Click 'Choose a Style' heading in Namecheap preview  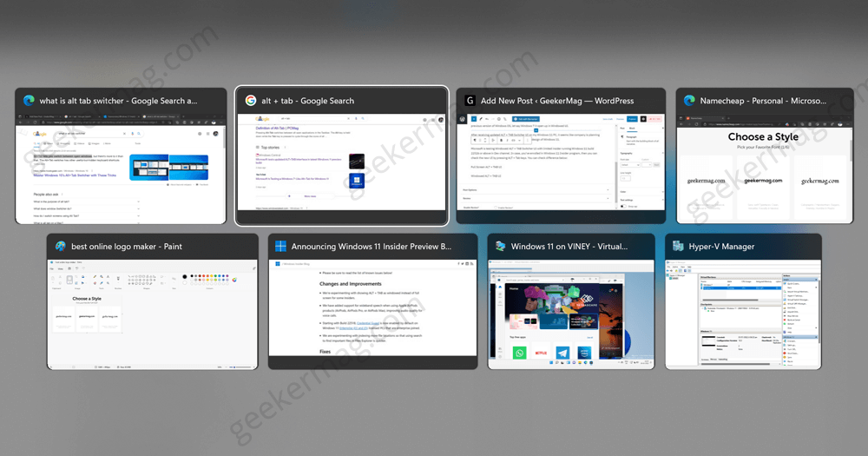(763, 137)
